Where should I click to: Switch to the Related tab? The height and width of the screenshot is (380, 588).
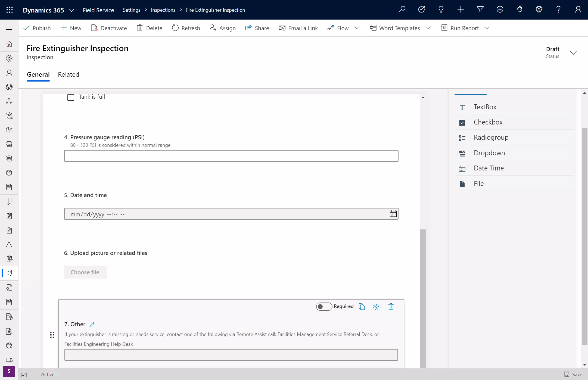[x=69, y=74]
